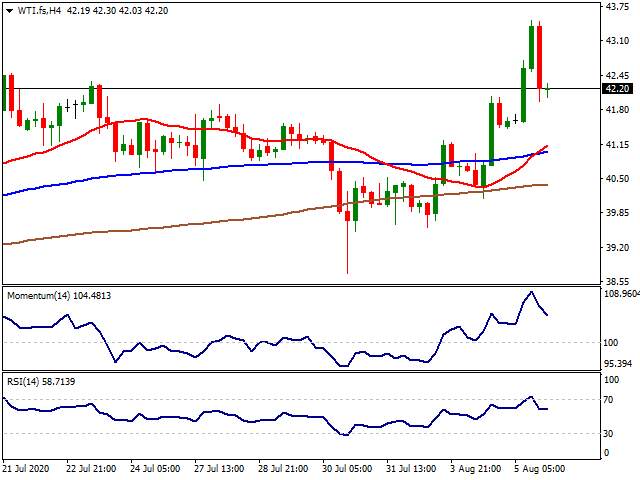Click the 22 Jul 21:00 time label
The height and width of the screenshot is (480, 640).
(91, 468)
